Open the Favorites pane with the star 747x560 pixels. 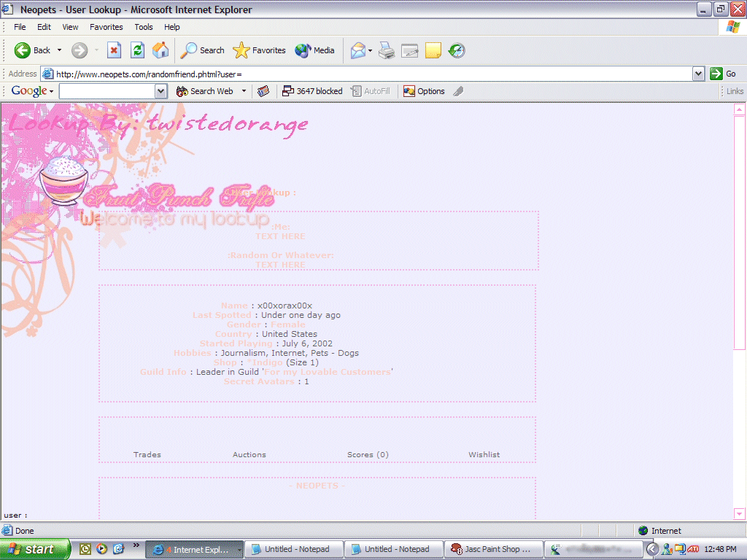click(259, 50)
